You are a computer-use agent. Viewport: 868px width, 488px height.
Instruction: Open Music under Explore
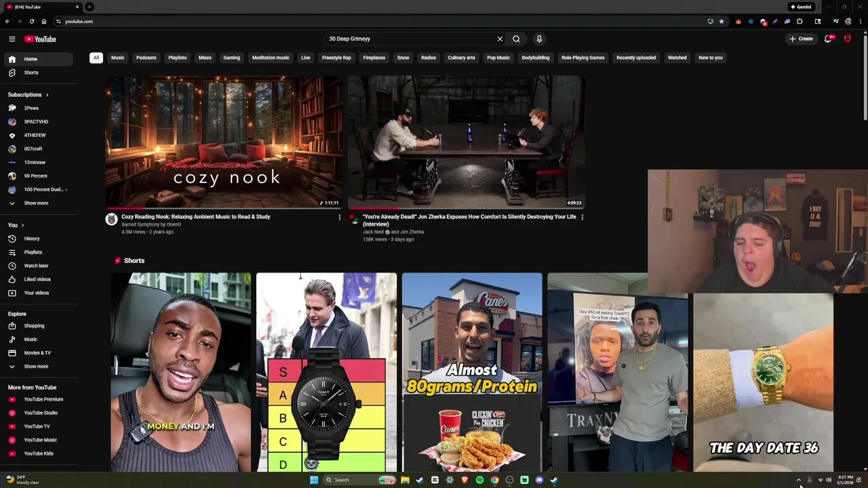pos(38,339)
